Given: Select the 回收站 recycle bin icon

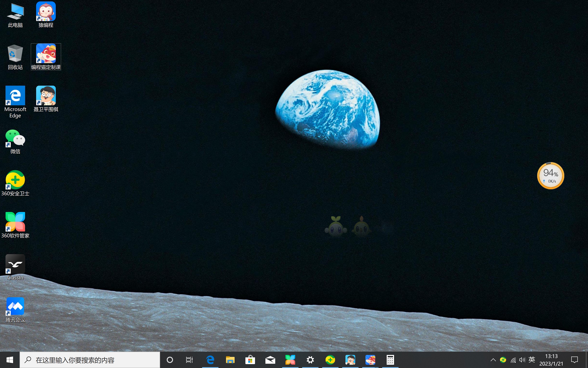Looking at the screenshot, I should coord(15,57).
